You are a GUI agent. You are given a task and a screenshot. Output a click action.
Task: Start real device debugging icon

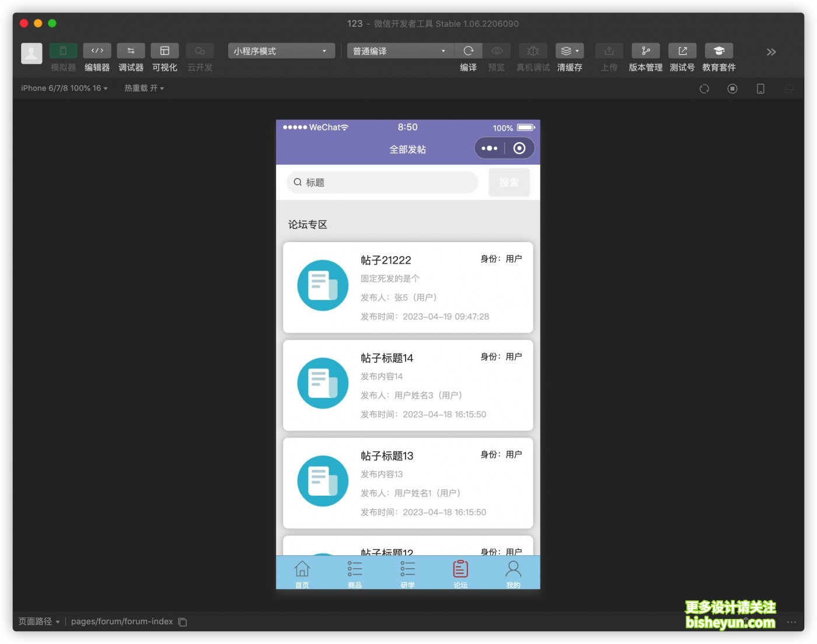click(x=533, y=51)
